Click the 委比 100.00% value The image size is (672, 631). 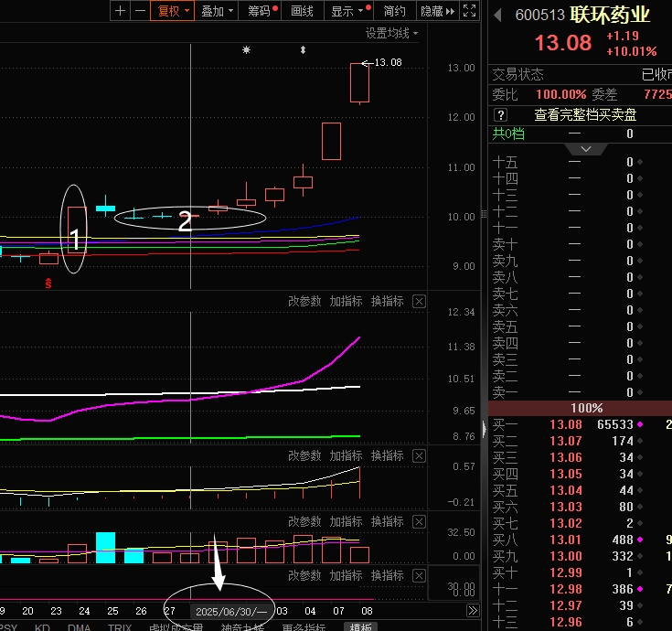[561, 94]
